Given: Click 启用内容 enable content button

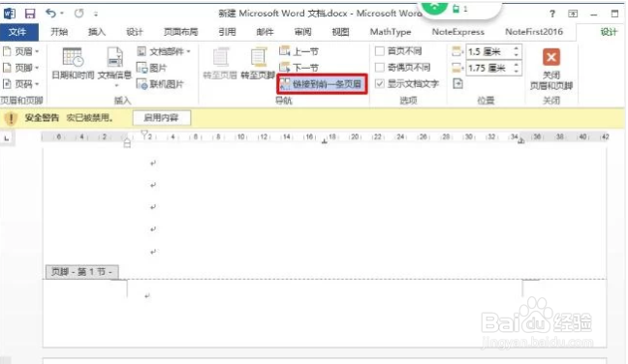Looking at the screenshot, I should click(162, 117).
